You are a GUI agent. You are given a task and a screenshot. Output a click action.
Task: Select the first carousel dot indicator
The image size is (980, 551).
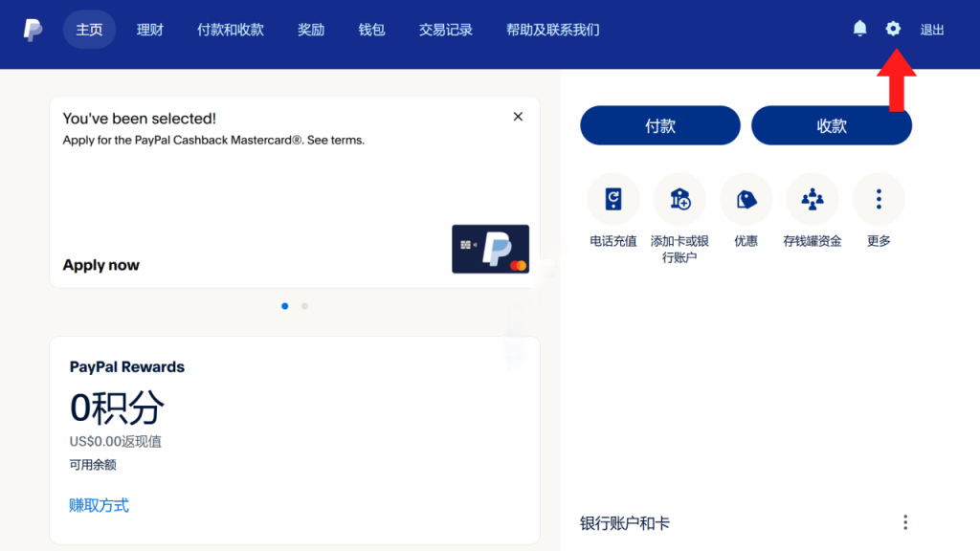tap(285, 306)
